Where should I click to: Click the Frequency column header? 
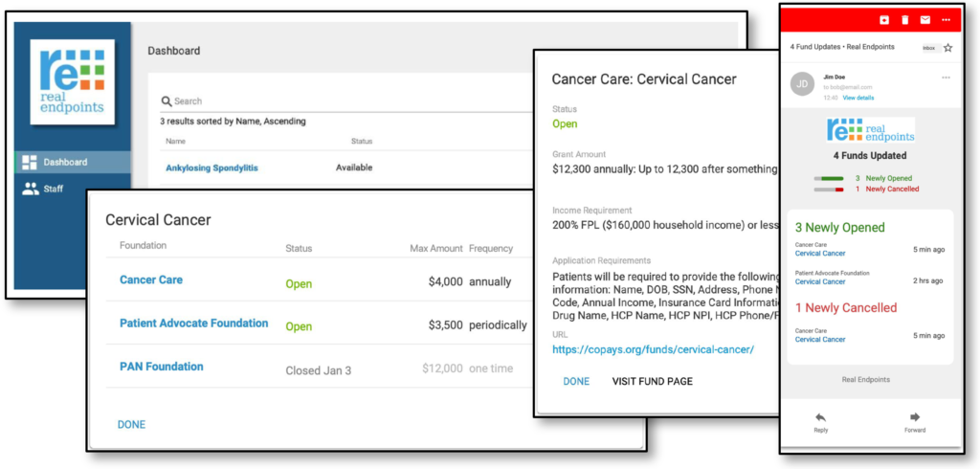click(491, 248)
